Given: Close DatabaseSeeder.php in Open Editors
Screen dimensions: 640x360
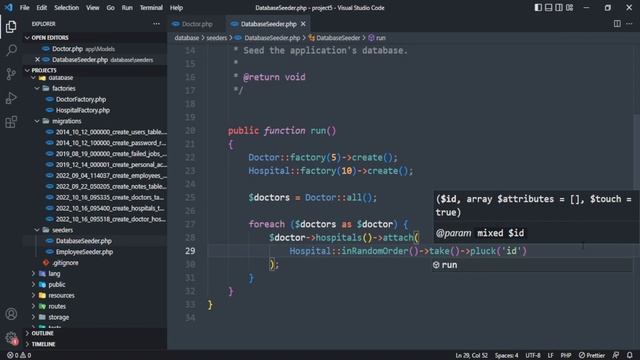Looking at the screenshot, I should 38,60.
